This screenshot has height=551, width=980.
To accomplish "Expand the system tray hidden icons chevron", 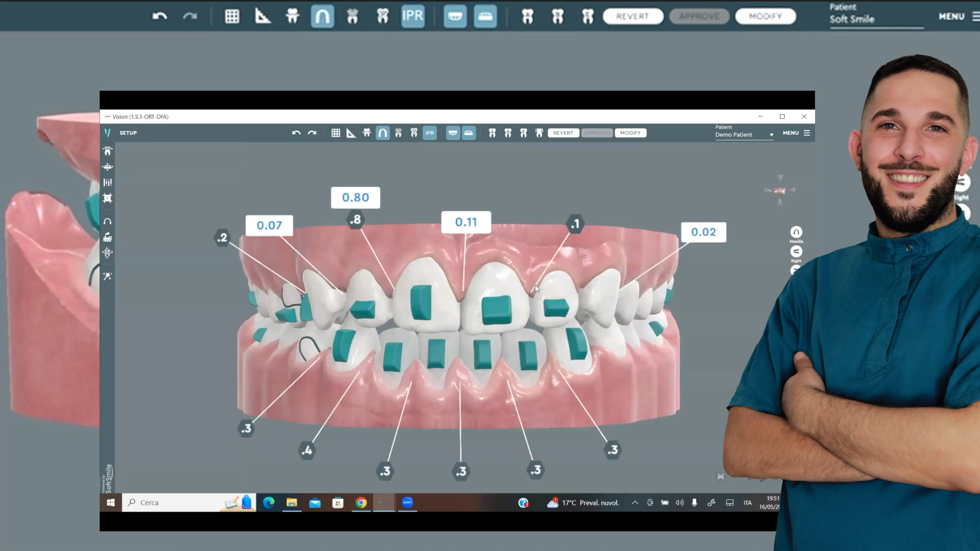I will click(635, 503).
